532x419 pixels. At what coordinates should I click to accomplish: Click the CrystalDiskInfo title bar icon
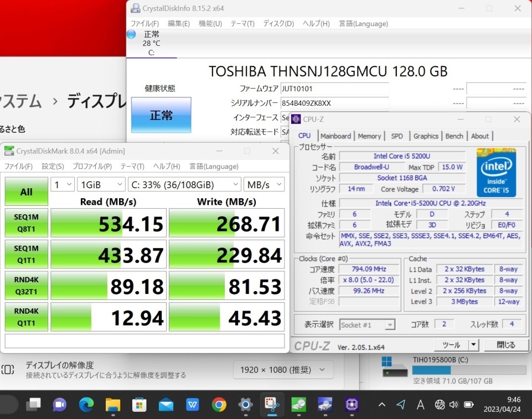click(x=136, y=8)
